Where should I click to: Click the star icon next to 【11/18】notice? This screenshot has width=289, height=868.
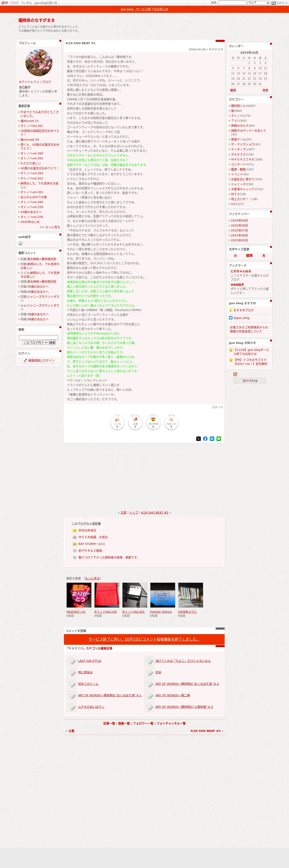tap(231, 350)
